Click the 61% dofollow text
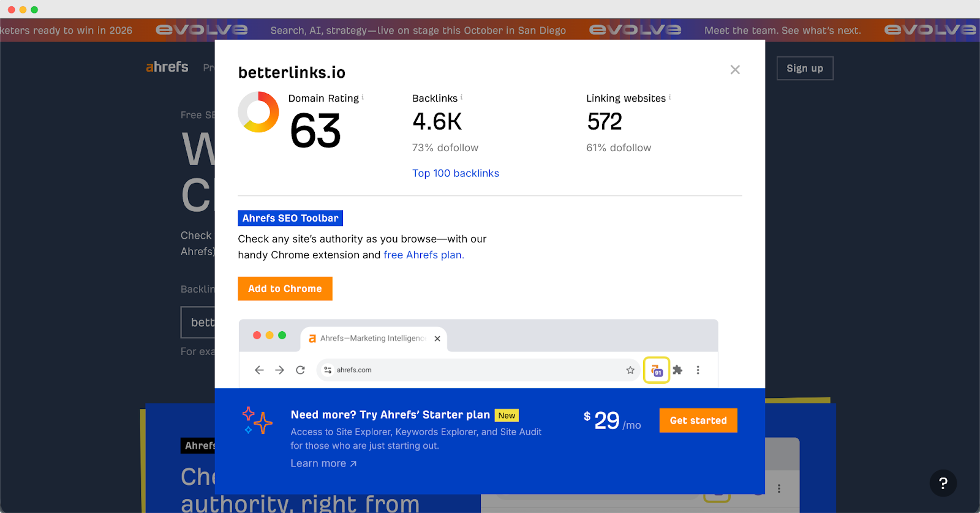980x513 pixels. click(619, 148)
